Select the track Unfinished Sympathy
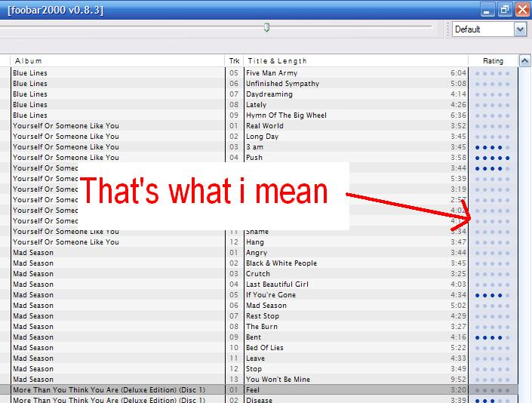 283,84
